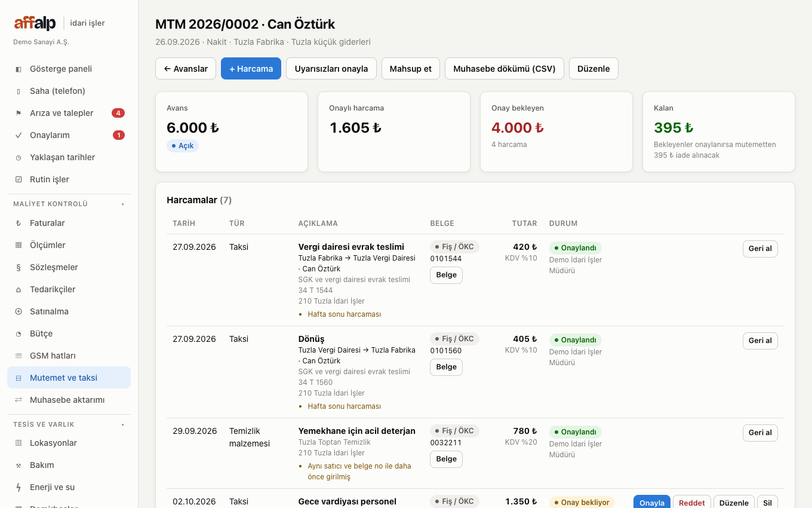The height and width of the screenshot is (508, 812).
Task: Export Muhasebe dökümü (CSV)
Action: (x=505, y=69)
